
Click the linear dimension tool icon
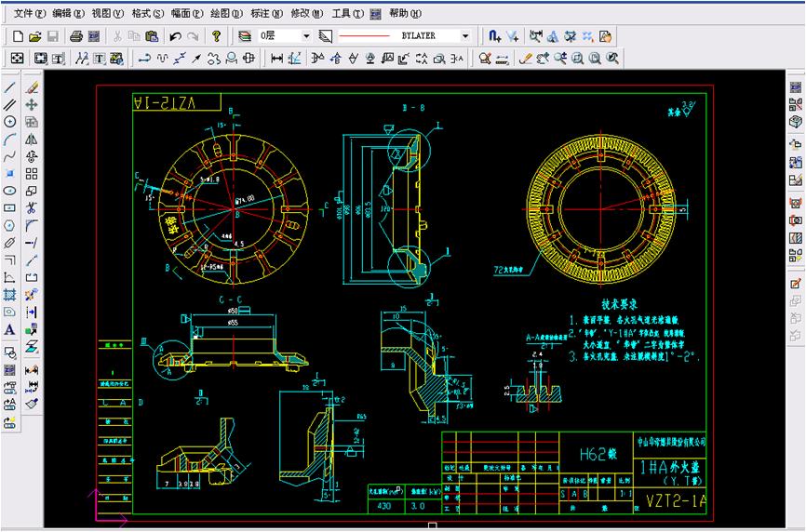point(276,59)
